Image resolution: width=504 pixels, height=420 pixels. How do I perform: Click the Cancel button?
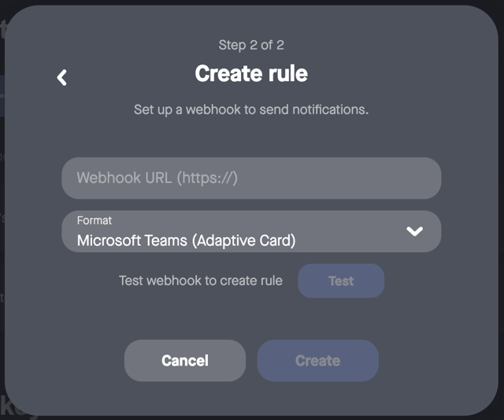click(x=185, y=361)
